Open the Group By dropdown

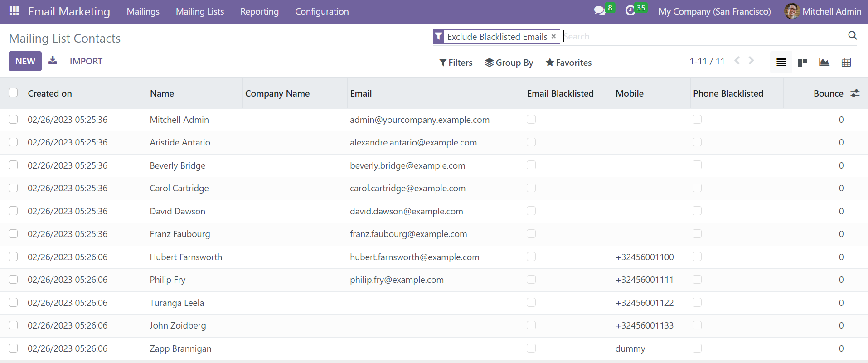coord(509,63)
